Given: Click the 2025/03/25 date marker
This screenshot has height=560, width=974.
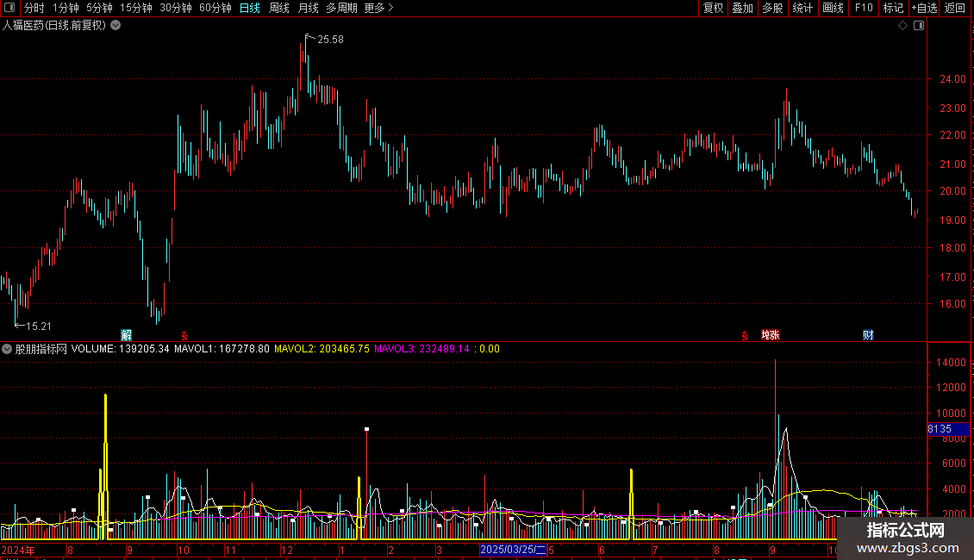Looking at the screenshot, I should (x=513, y=550).
